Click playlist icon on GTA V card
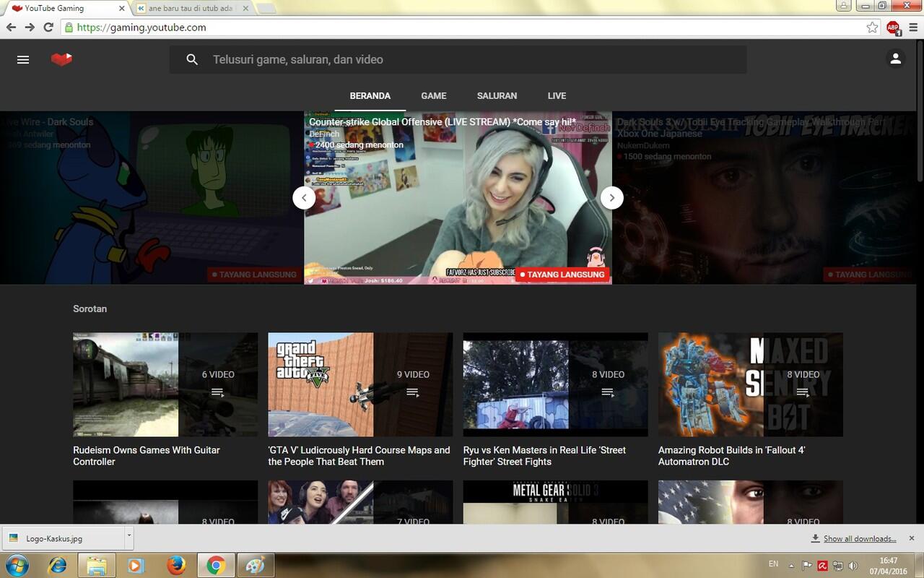 click(x=413, y=392)
